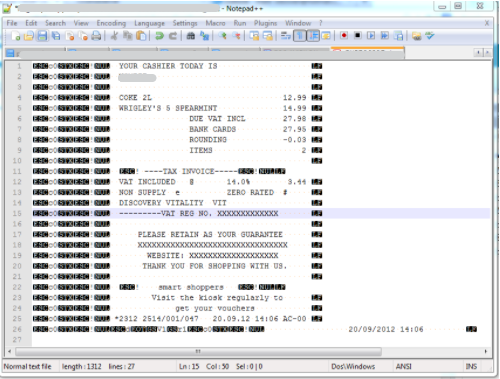
Task: Click the horizontal scrollbar right arrow
Action: tap(486, 351)
